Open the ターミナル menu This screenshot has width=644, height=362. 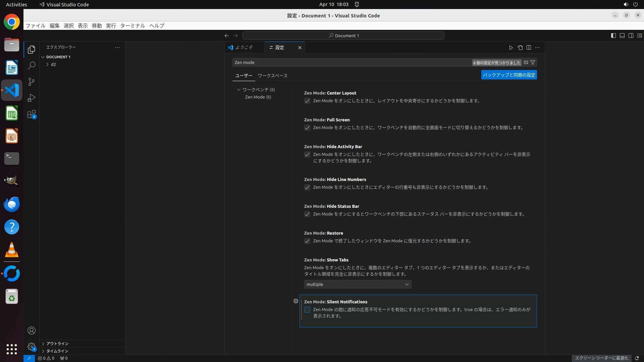coord(132,25)
